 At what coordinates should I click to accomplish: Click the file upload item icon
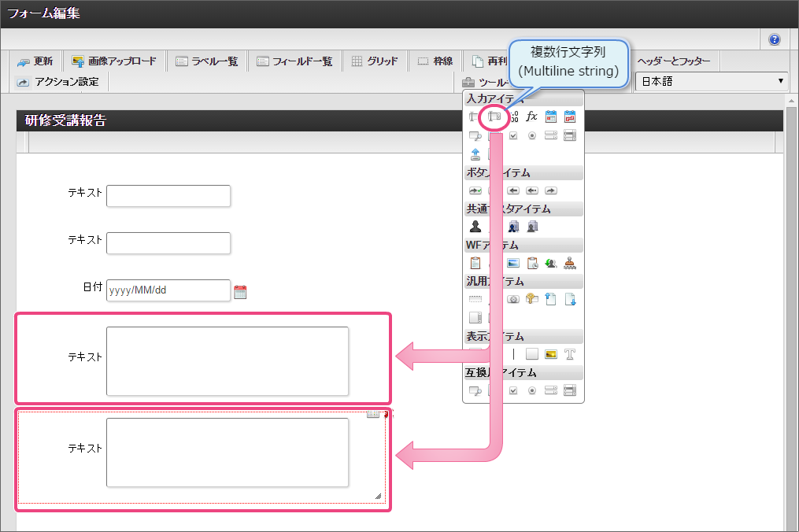point(475,154)
